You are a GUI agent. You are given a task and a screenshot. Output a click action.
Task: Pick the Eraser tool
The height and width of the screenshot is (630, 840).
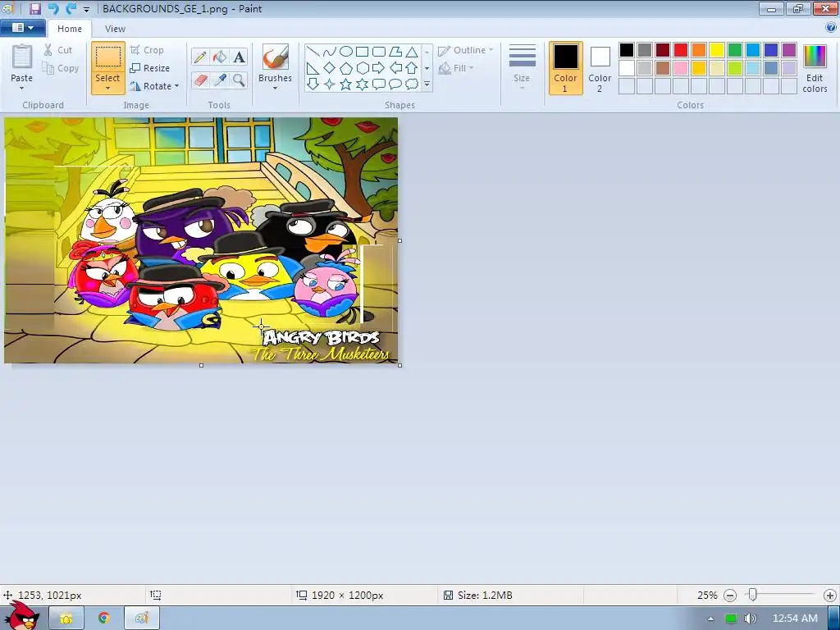pyautogui.click(x=200, y=80)
